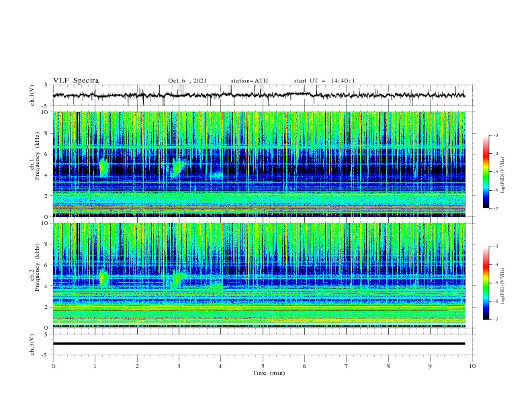Click the "station=ATH" label
This screenshot has width=532, height=411.
tap(249, 81)
